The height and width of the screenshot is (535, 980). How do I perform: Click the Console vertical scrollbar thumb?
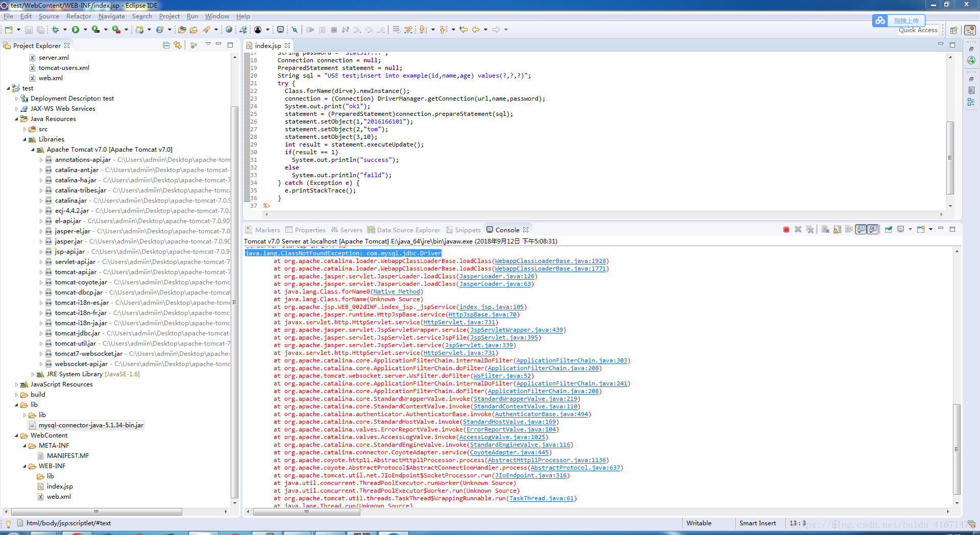pyautogui.click(x=957, y=449)
